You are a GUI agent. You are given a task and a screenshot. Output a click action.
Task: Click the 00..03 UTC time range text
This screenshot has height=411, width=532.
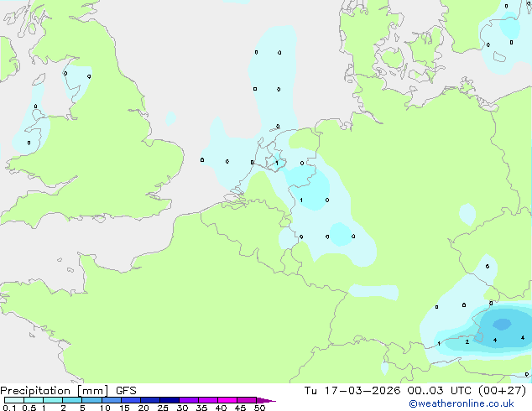440,391
